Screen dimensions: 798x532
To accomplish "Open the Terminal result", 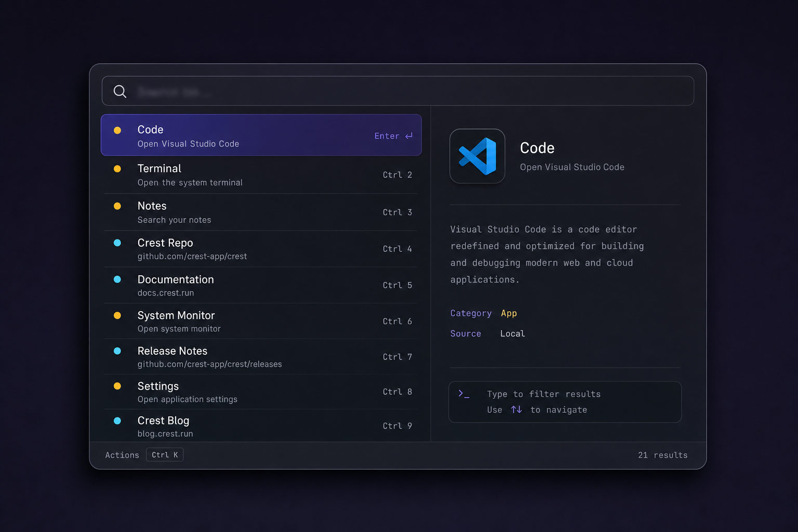I will click(x=261, y=175).
